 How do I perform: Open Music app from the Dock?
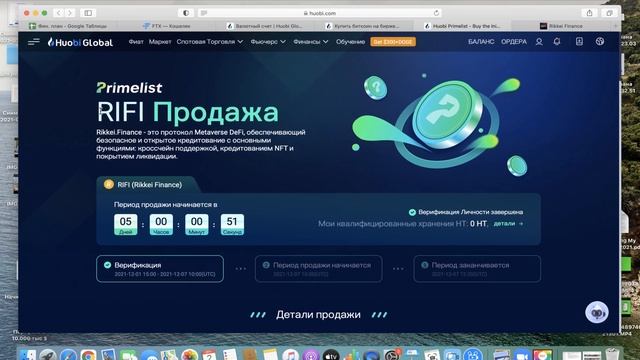[x=290, y=354]
